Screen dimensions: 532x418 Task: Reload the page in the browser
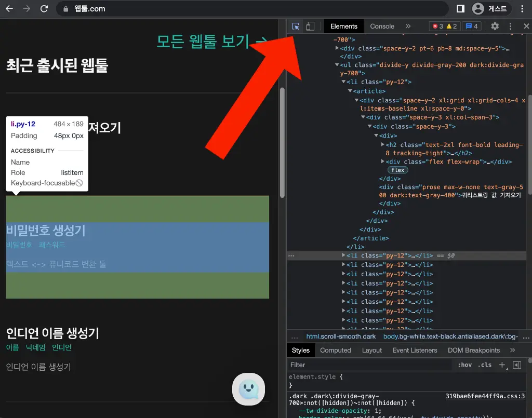pos(44,9)
